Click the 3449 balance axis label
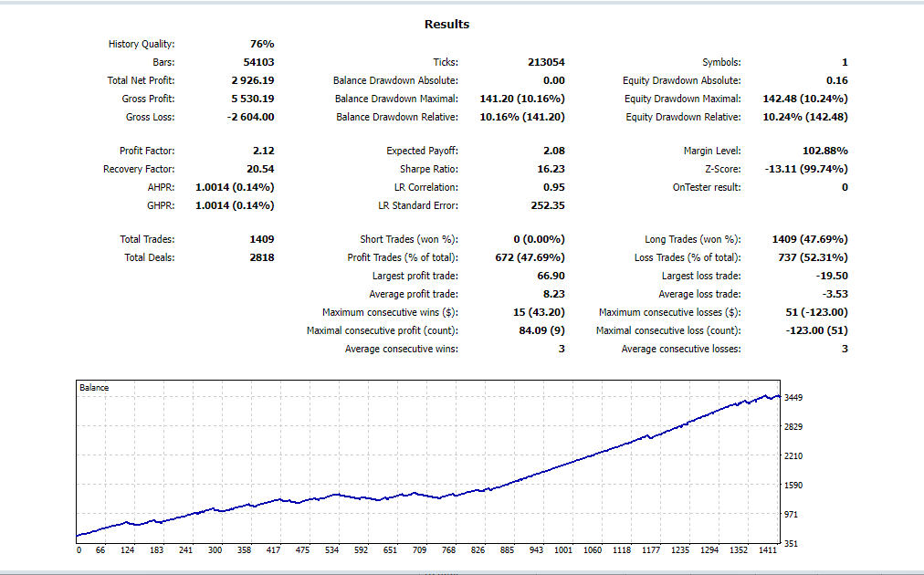924x575 pixels. click(793, 398)
